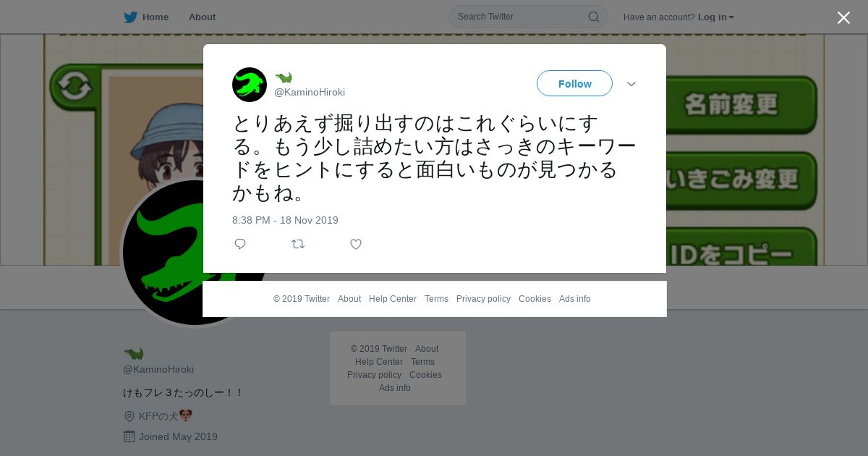The width and height of the screenshot is (868, 456).
Task: Open the @KaminoHiroki handle link in tweet
Action: [x=310, y=92]
